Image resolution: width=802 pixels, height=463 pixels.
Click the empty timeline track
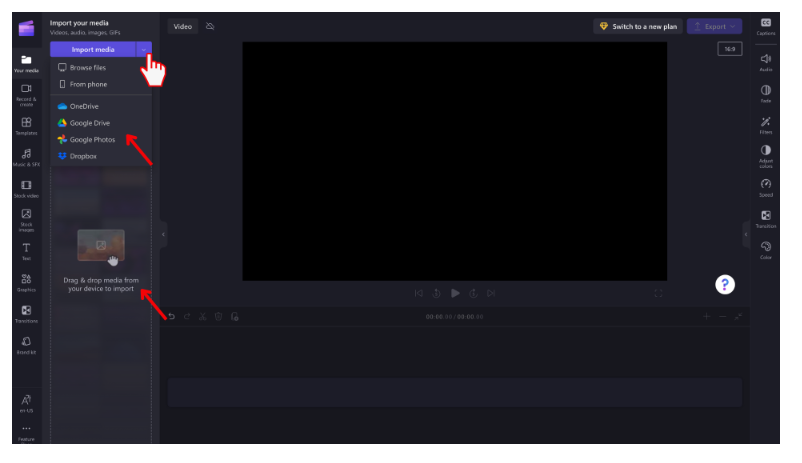pos(455,393)
